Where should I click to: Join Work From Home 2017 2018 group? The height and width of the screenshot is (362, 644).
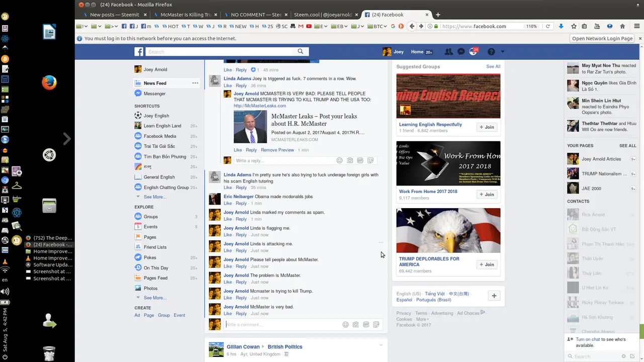point(487,194)
